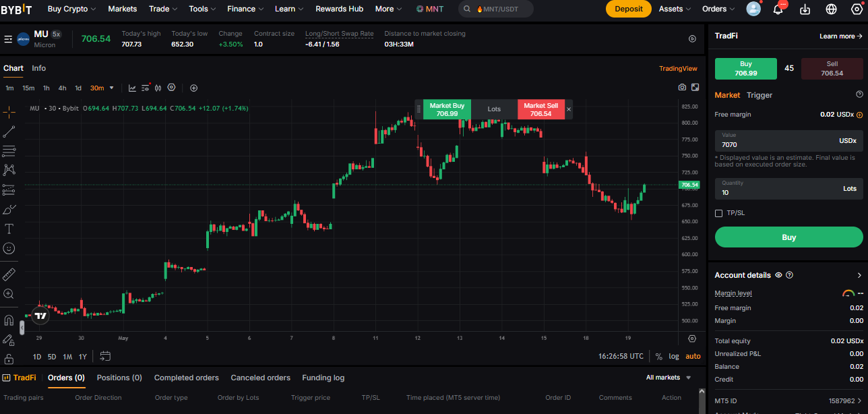This screenshot has height=414, width=868.
Task: Open the Learn more link
Action: click(x=841, y=36)
